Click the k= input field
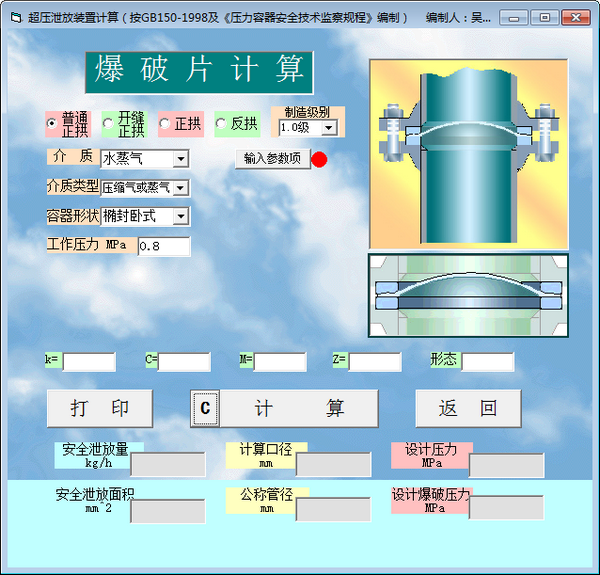Screen dimensions: 600x575 (x=89, y=361)
